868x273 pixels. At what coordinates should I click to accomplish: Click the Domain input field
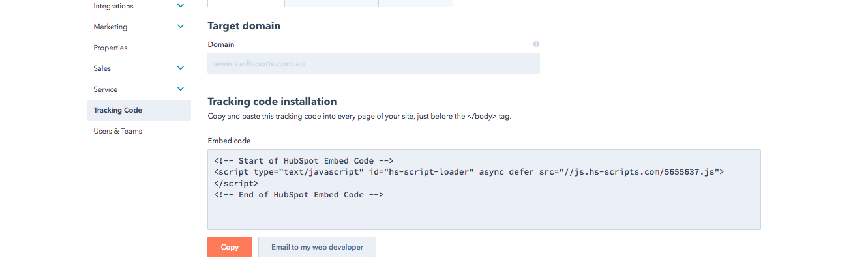[x=374, y=63]
